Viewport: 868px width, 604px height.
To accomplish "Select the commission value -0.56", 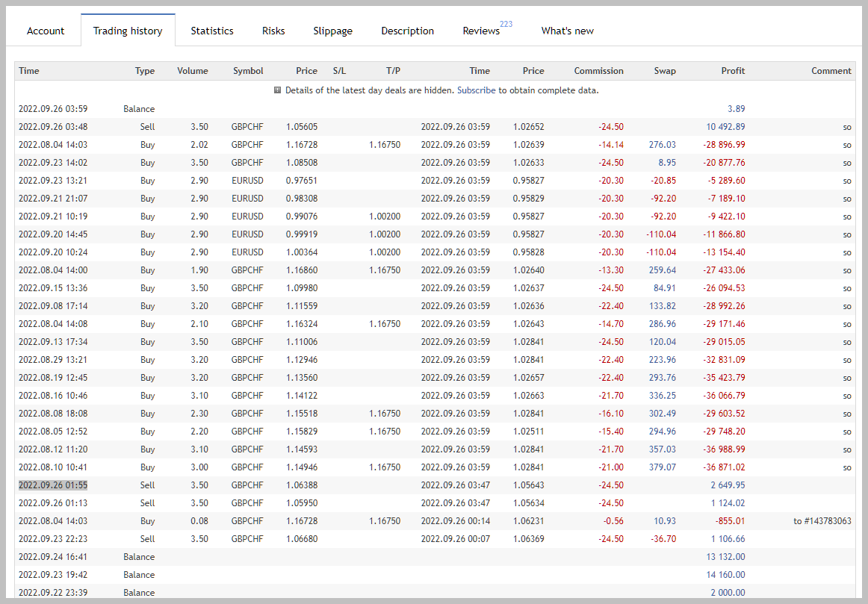I will [x=613, y=521].
